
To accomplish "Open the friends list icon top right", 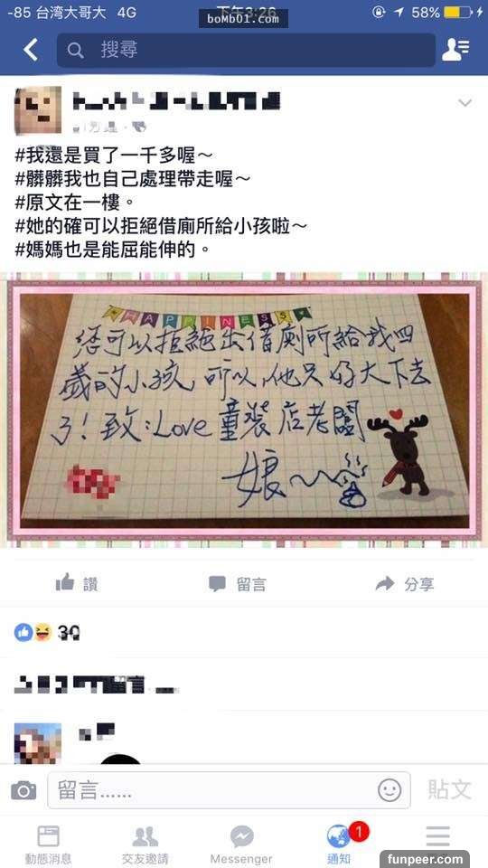I will point(455,50).
